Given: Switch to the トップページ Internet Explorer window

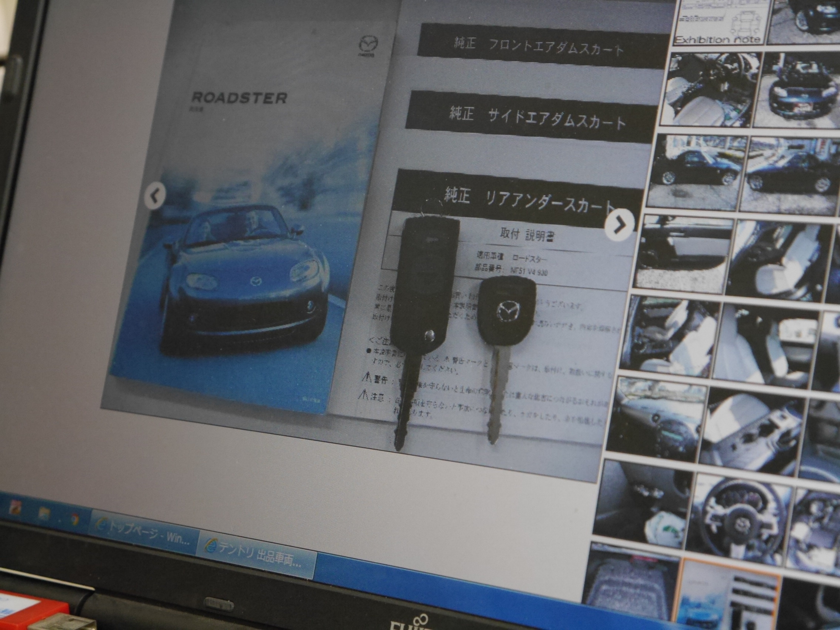Looking at the screenshot, I should (144, 532).
